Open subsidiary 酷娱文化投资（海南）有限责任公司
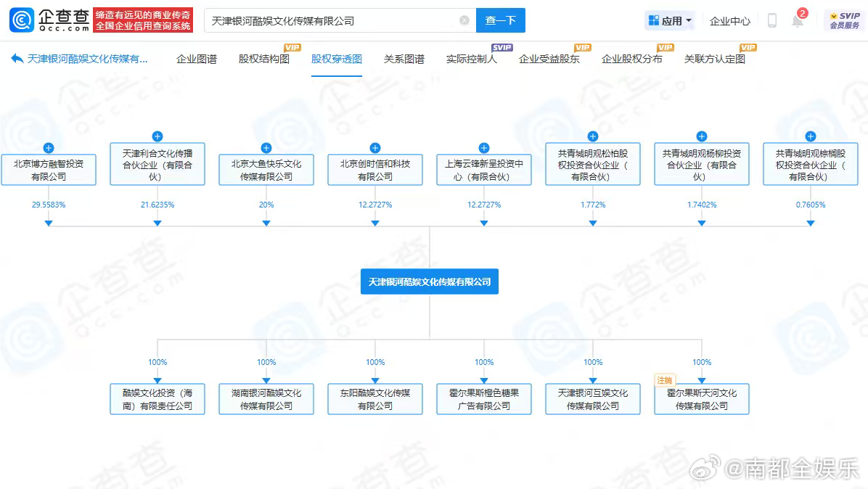 pos(157,399)
